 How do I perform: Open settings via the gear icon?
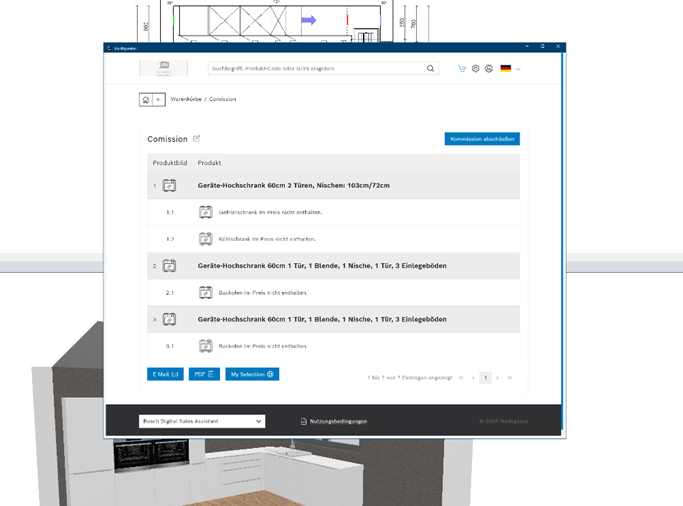475,69
